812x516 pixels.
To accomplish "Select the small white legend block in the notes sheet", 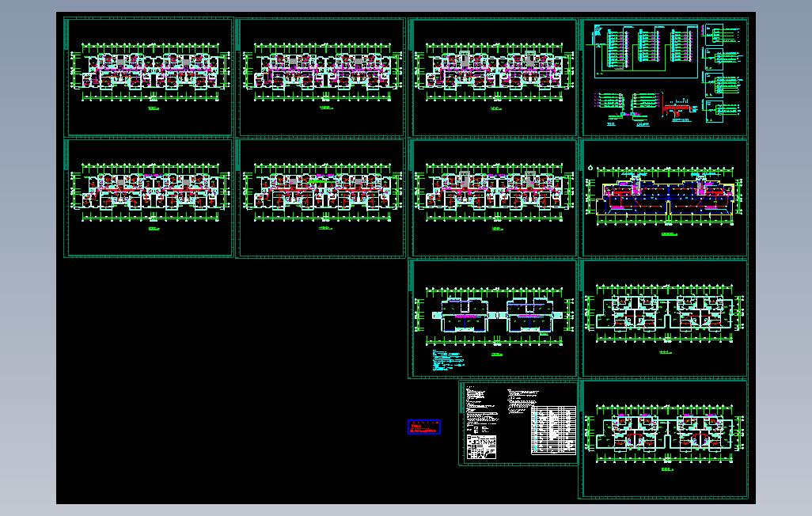I will 482,446.
